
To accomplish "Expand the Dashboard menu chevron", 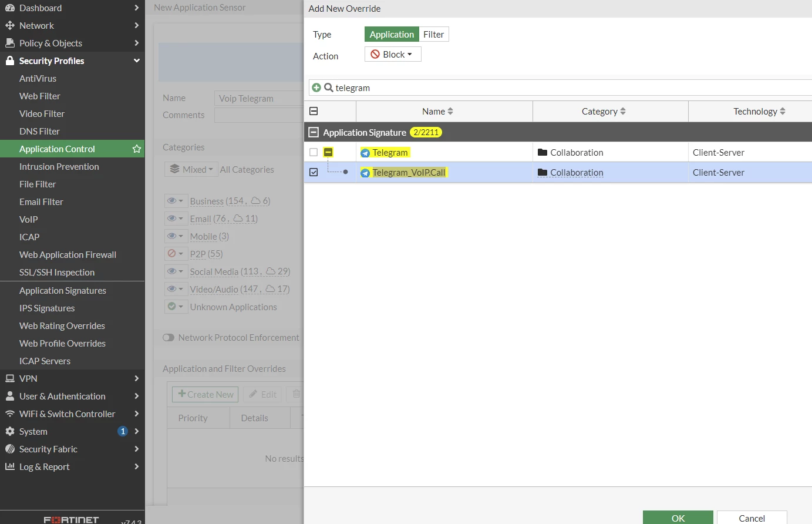I will pyautogui.click(x=136, y=8).
